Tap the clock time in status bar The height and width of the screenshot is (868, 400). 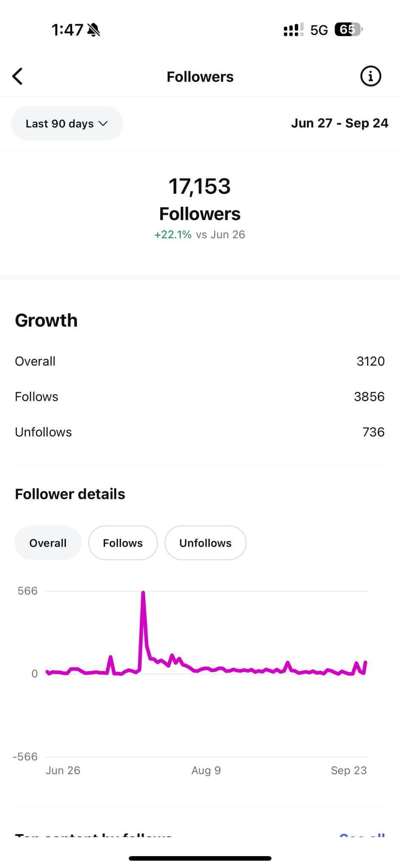click(x=67, y=30)
